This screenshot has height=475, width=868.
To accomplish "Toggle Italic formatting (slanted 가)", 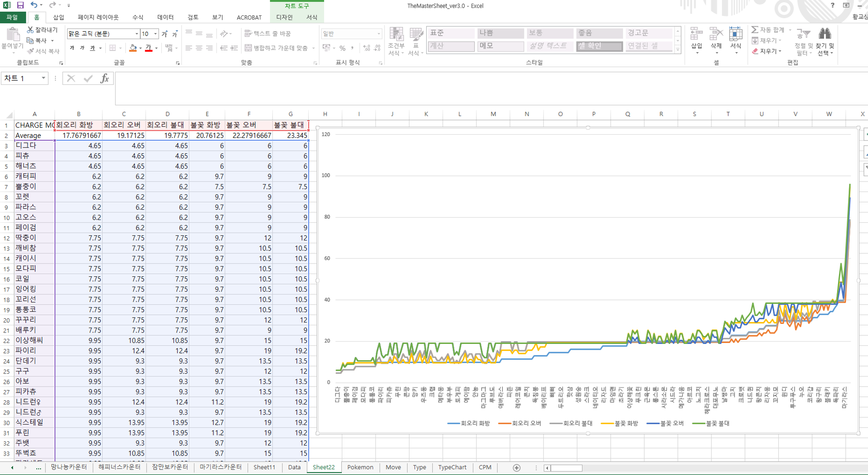I will point(82,48).
